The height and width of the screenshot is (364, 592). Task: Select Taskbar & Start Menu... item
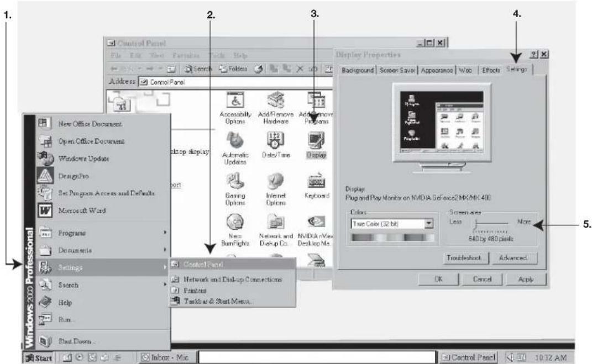pyautogui.click(x=232, y=300)
